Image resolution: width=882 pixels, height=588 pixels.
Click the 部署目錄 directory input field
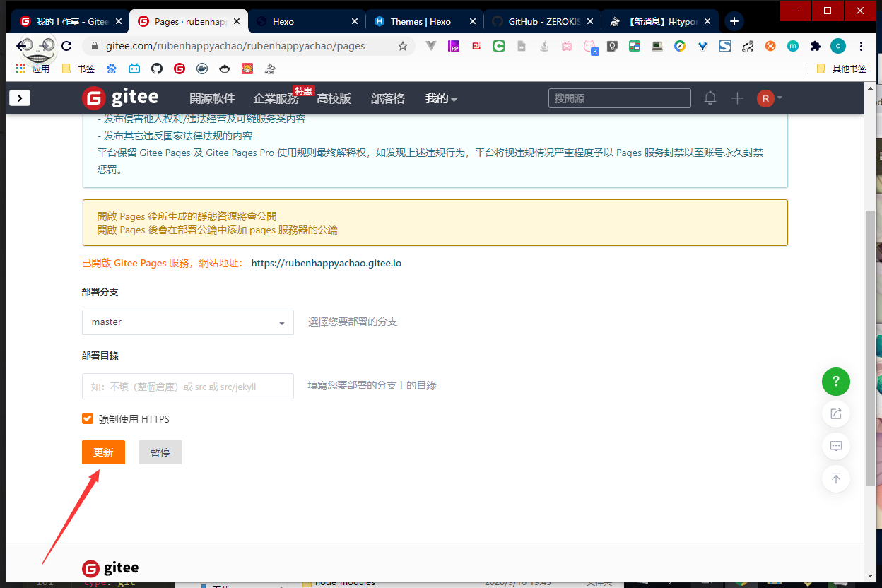pyautogui.click(x=187, y=387)
